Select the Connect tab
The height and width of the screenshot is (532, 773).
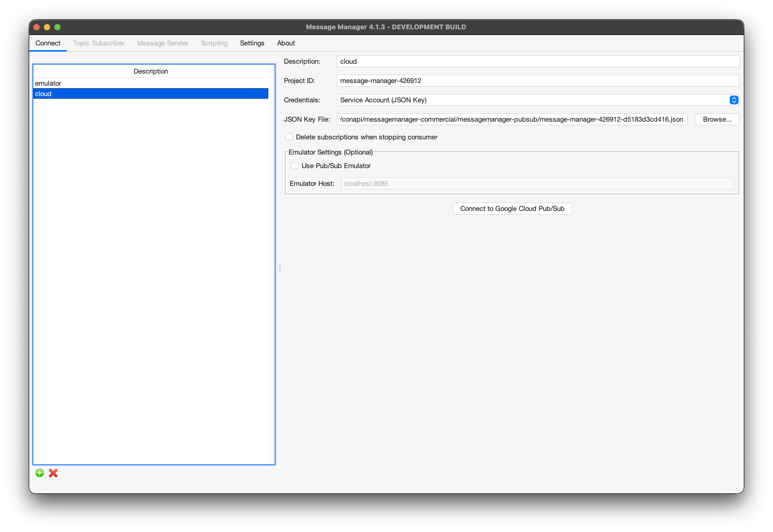click(47, 43)
